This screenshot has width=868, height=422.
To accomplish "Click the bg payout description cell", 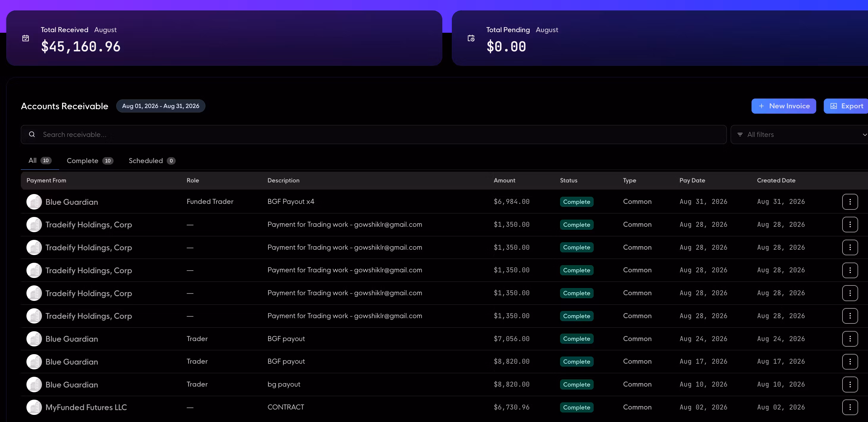I will [x=284, y=385].
